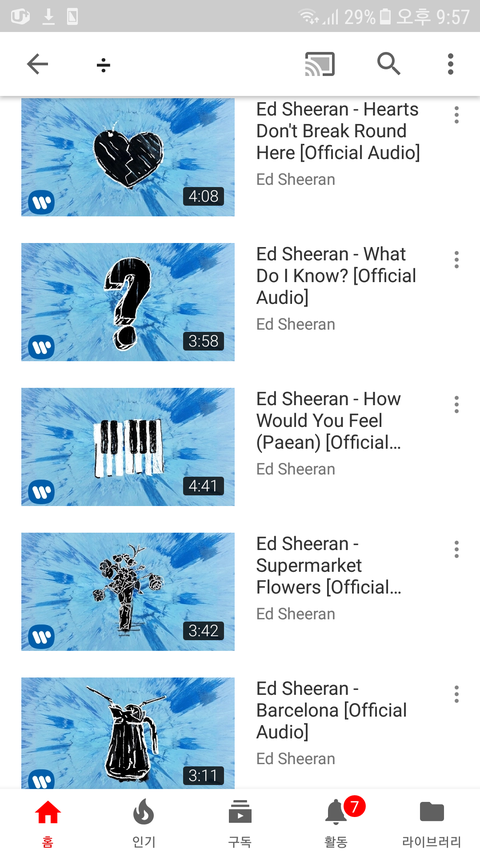This screenshot has width=480, height=853.
Task: Switch to the Trending (인기) tab
Action: click(x=144, y=823)
